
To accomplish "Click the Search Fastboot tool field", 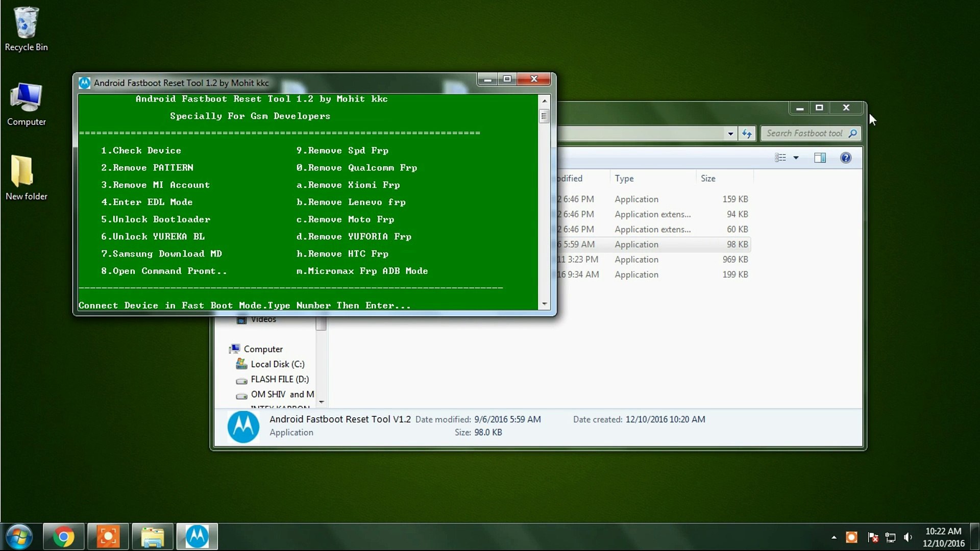I will pyautogui.click(x=804, y=134).
